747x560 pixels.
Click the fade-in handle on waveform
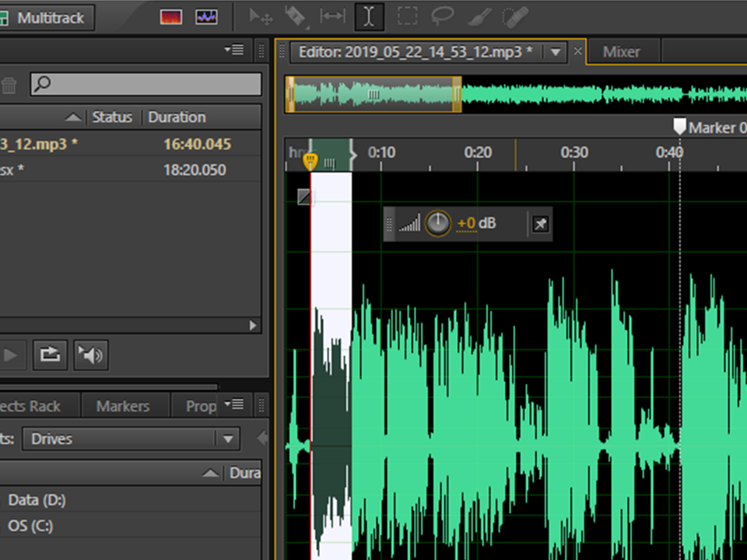(x=304, y=197)
